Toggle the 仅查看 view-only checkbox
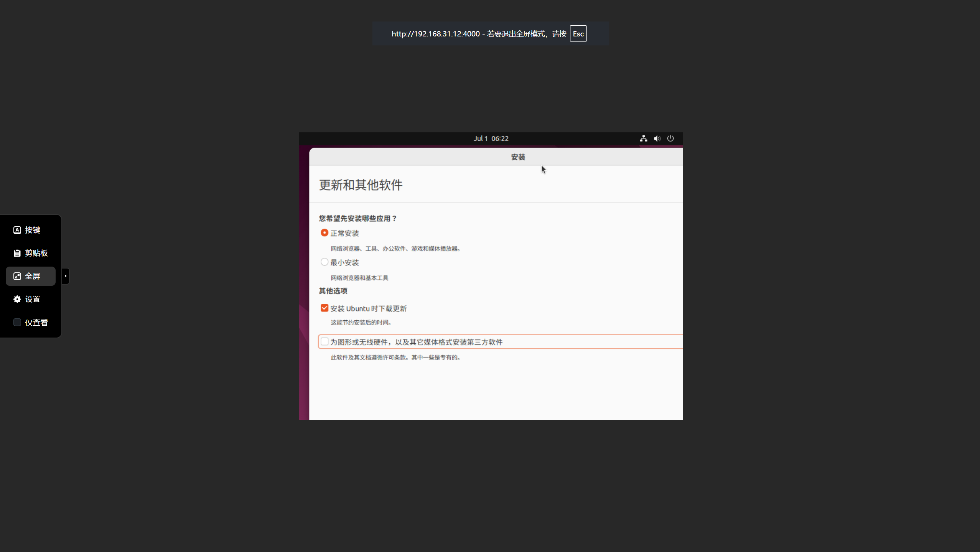 click(17, 322)
